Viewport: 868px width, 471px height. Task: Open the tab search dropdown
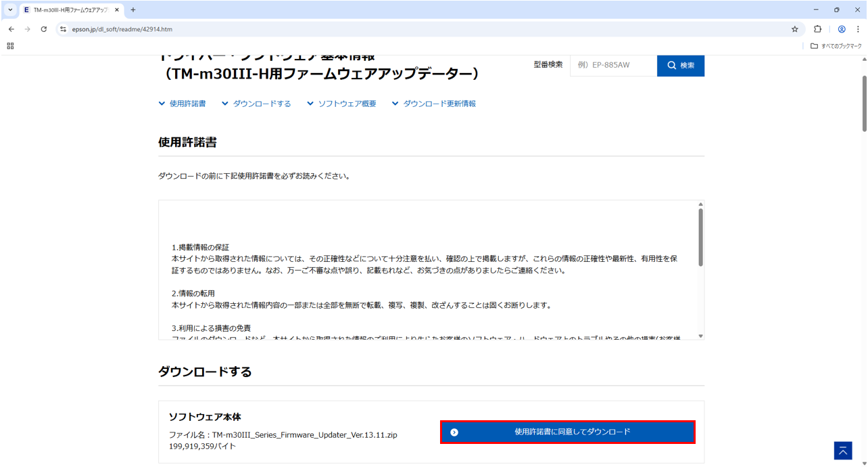(x=10, y=10)
